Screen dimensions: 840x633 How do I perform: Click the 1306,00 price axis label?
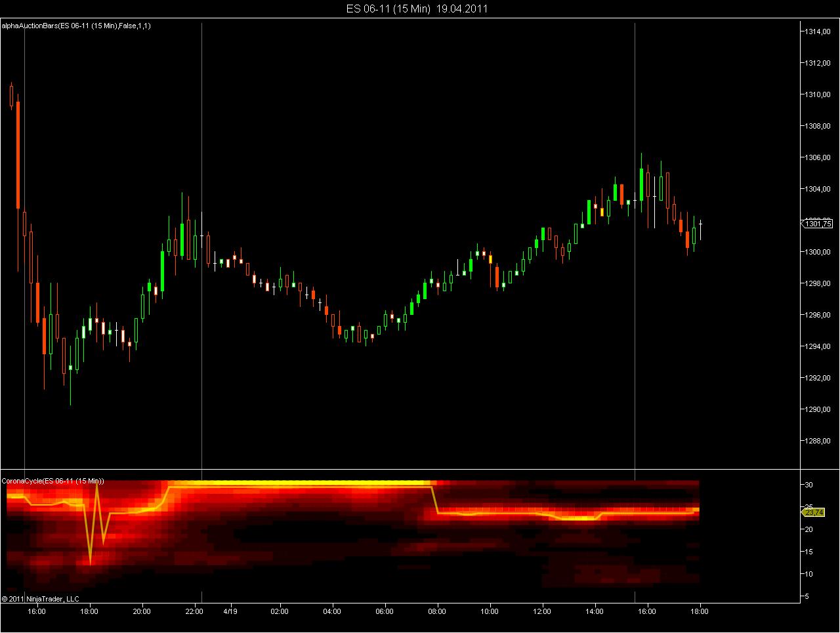coord(818,157)
